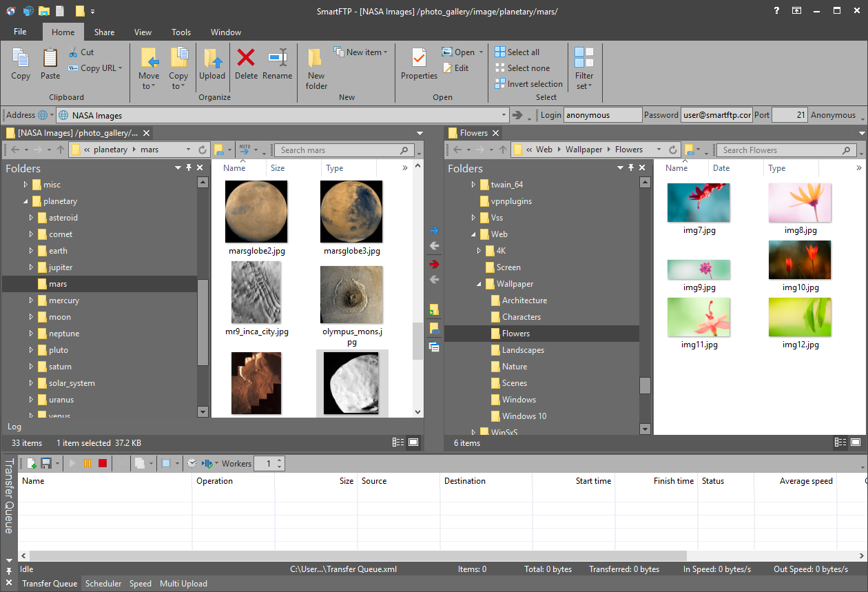The image size is (868, 592).
Task: Open the Scheduler tab at the bottom
Action: [103, 584]
